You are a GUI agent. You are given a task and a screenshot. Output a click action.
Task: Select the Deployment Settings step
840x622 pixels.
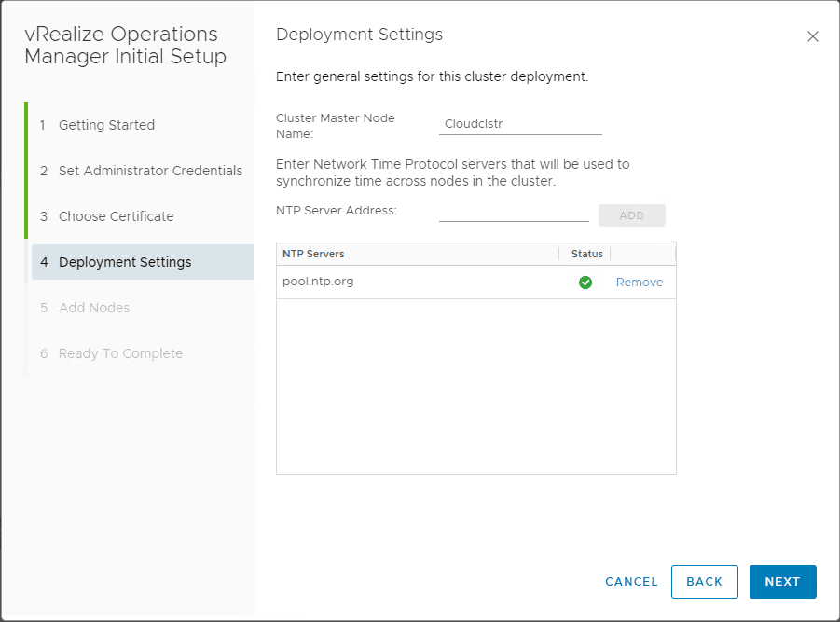(125, 262)
